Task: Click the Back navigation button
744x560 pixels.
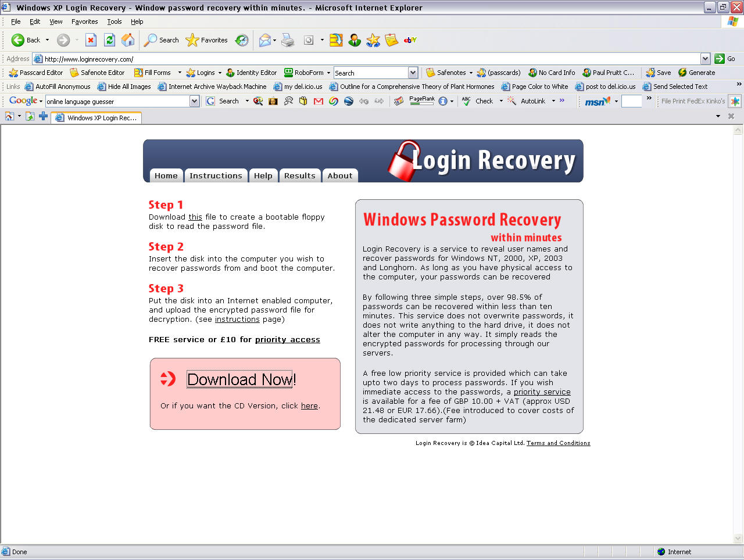Action: pyautogui.click(x=26, y=40)
